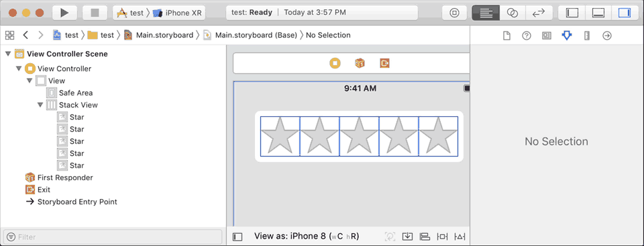Click the yellow View Controller outline icon
Image resolution: width=644 pixels, height=246 pixels.
pos(30,69)
